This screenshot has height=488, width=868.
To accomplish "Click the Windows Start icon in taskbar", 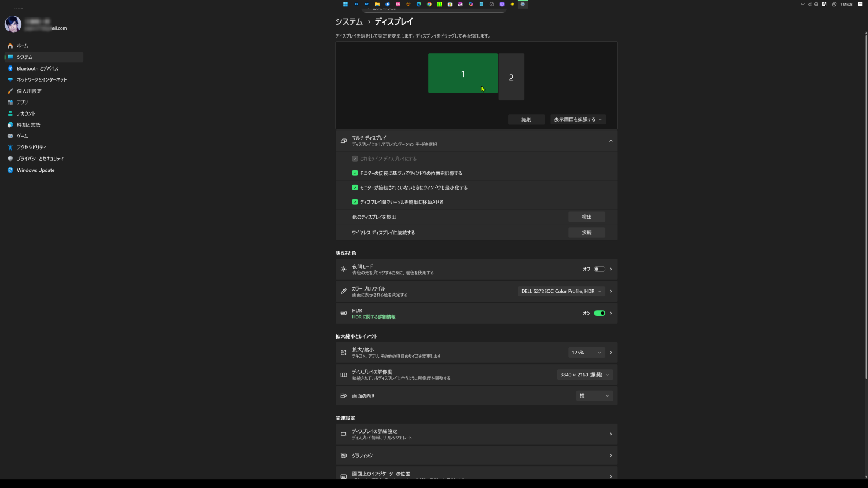I will pyautogui.click(x=345, y=4).
